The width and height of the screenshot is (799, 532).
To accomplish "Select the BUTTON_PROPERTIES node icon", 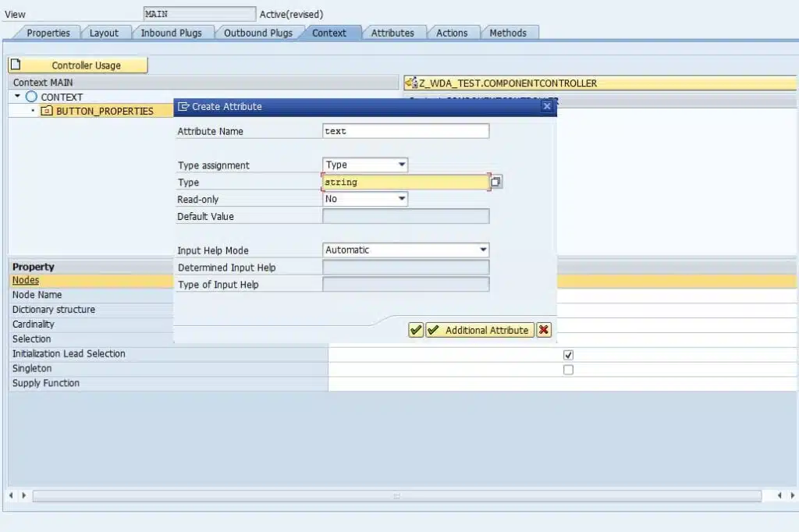I will 46,111.
